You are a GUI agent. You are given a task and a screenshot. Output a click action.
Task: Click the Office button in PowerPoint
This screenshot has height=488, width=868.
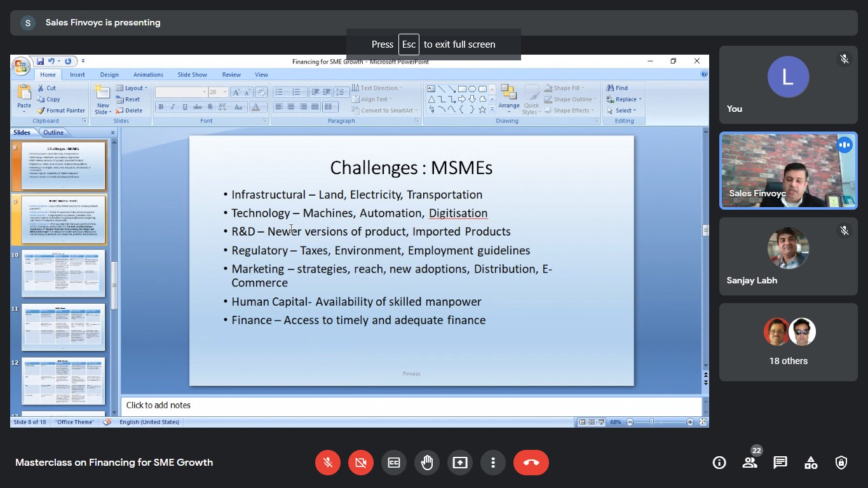click(21, 66)
